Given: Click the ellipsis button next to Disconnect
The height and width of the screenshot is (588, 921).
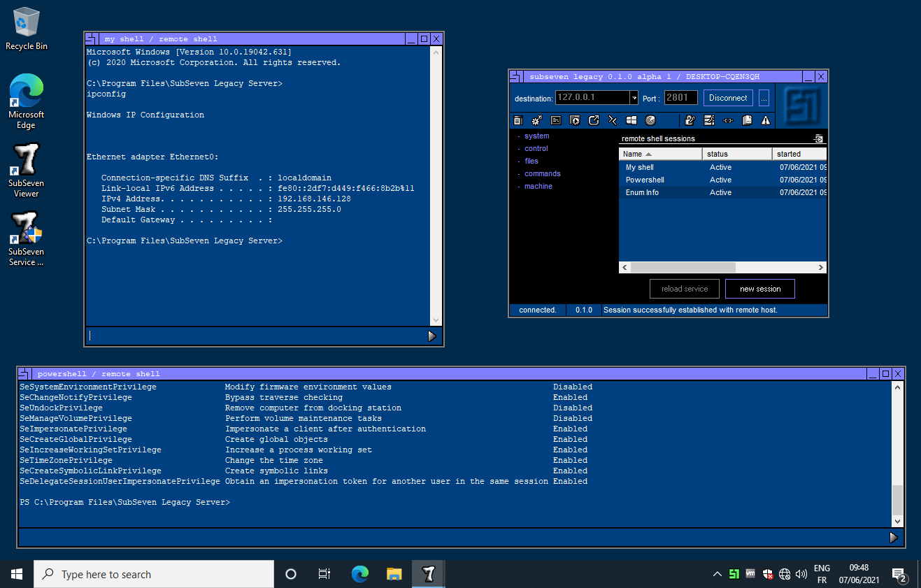Looking at the screenshot, I should 764,98.
